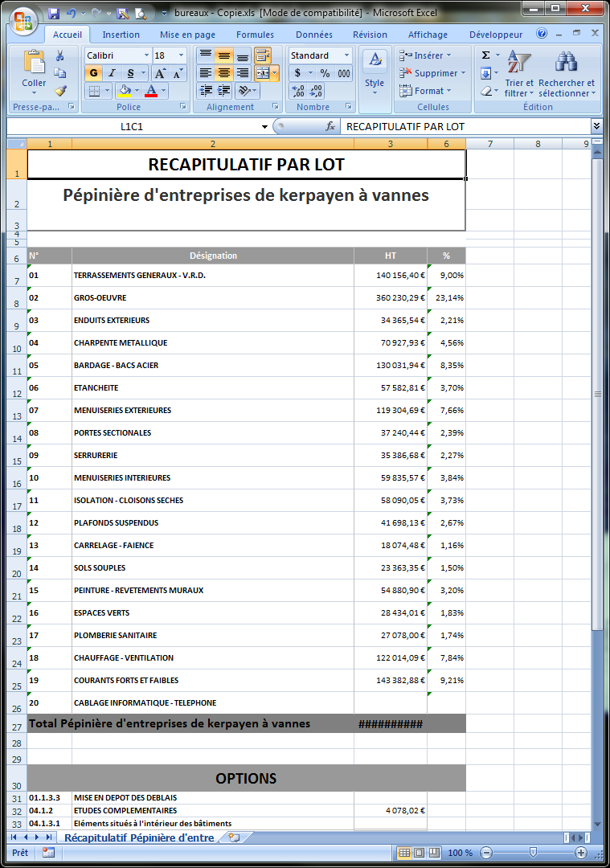Apply the thousands separator 000 format
Viewport: 610px width, 868px height.
344,73
